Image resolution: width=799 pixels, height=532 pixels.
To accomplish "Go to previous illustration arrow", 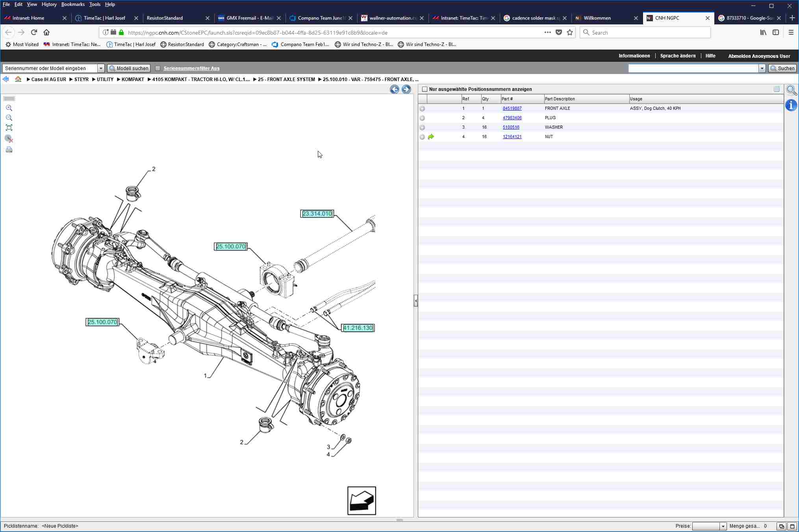I will (394, 89).
